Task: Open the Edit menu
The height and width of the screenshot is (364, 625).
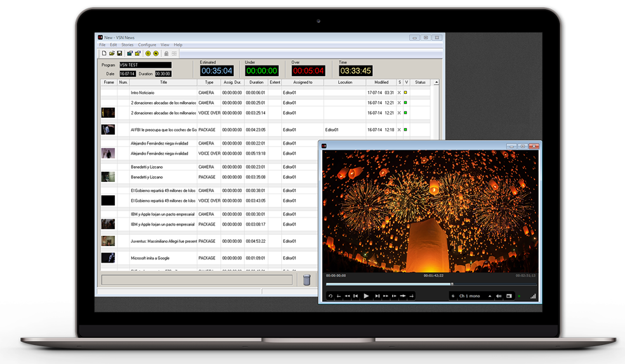Action: [x=114, y=44]
